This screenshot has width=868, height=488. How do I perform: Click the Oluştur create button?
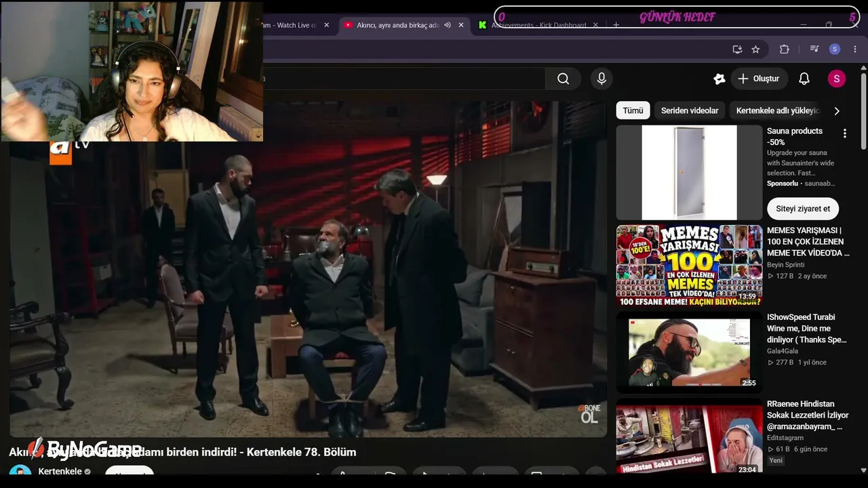759,79
